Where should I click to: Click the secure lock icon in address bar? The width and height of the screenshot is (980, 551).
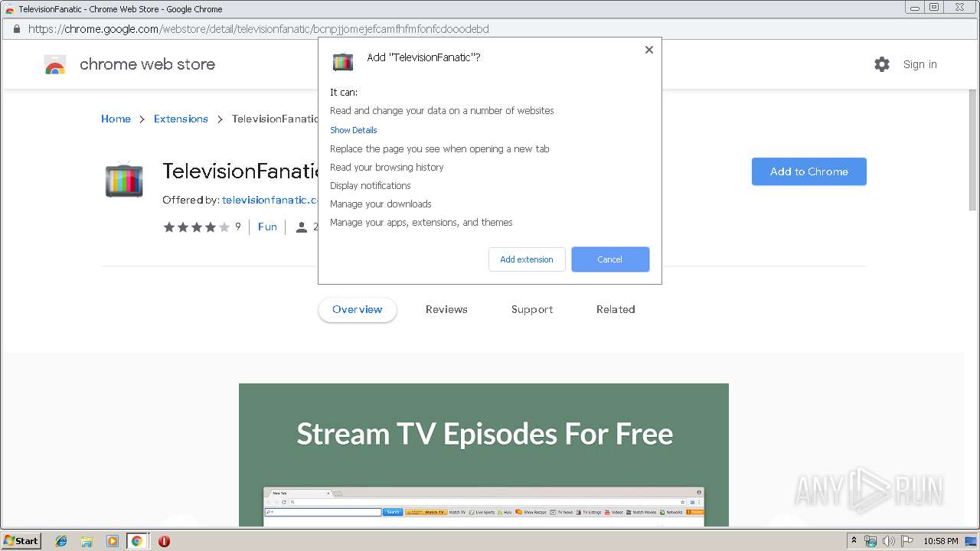click(x=17, y=29)
